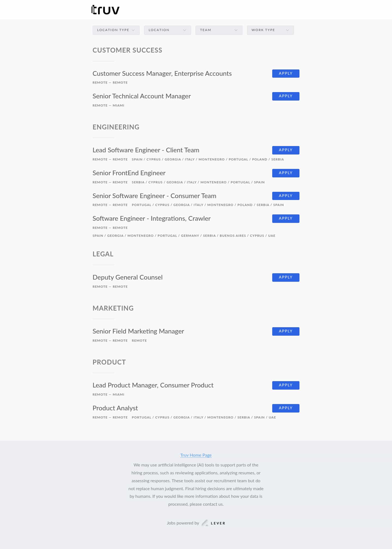Apply for Deputy General Counsel
Viewport: 392px width, 549px height.
point(286,277)
